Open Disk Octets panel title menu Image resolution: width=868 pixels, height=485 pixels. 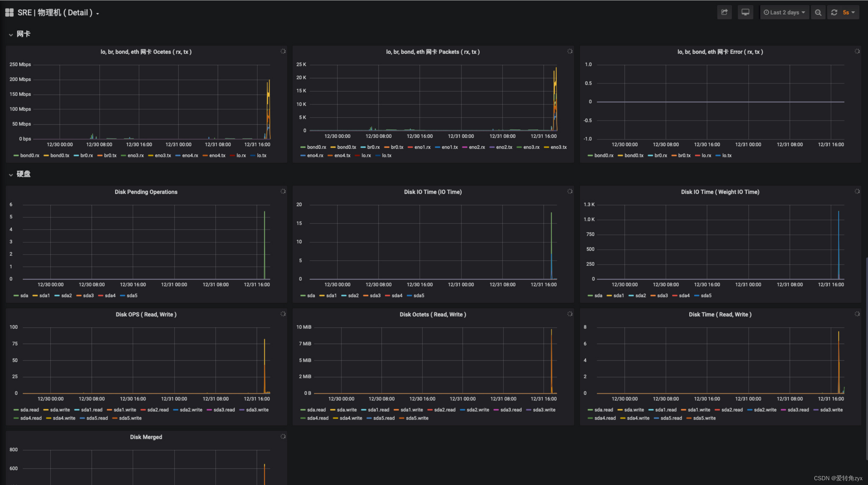(x=433, y=315)
